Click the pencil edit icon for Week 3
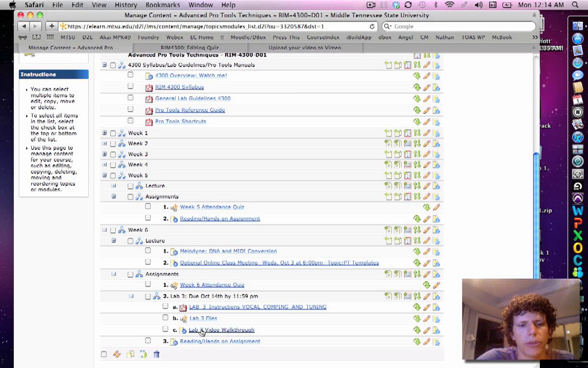The image size is (588, 368). tap(427, 154)
